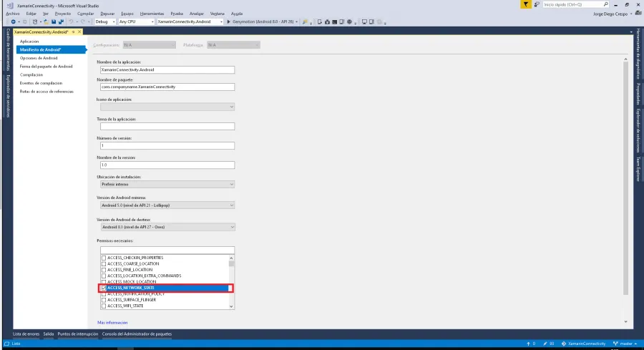Open the Compilar menu

(x=86, y=14)
